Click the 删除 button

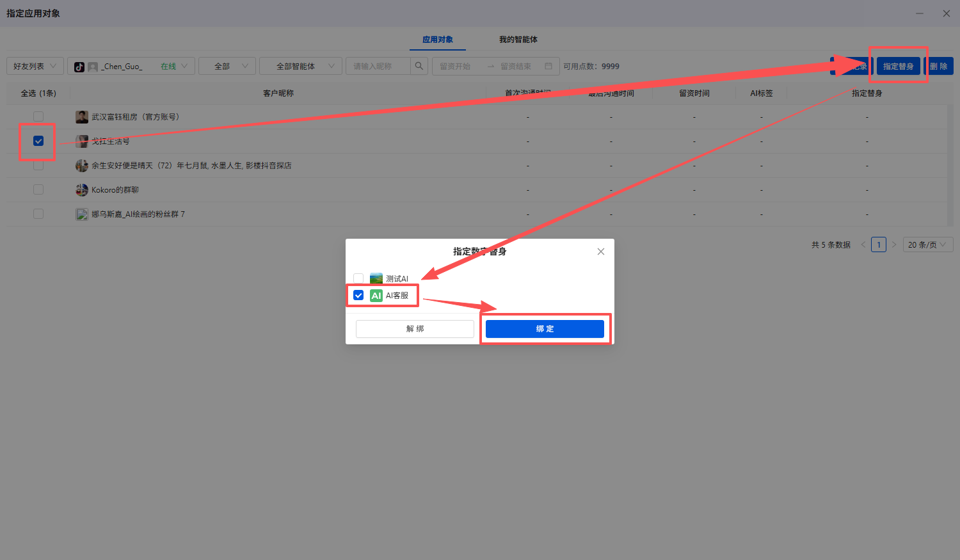coord(939,66)
